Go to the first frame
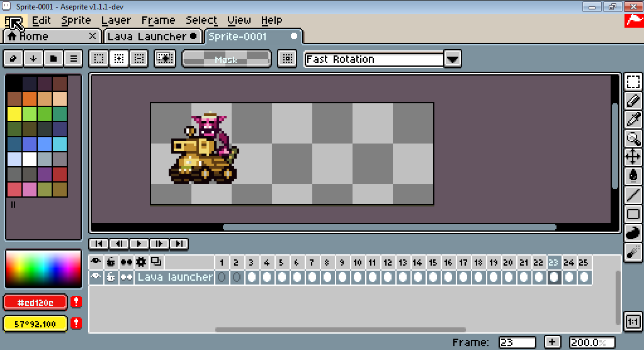The height and width of the screenshot is (350, 644). 99,244
